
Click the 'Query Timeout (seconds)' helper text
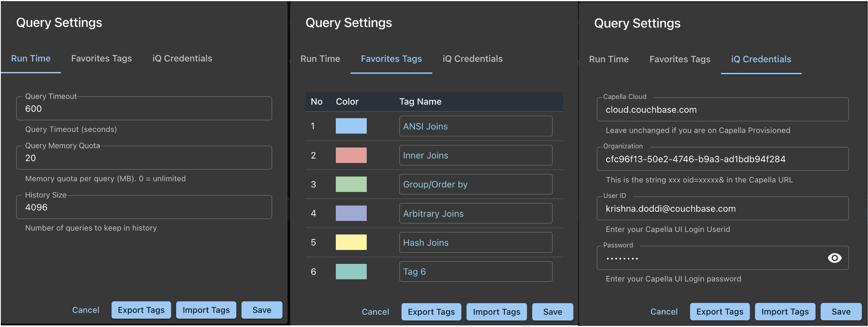click(x=71, y=129)
